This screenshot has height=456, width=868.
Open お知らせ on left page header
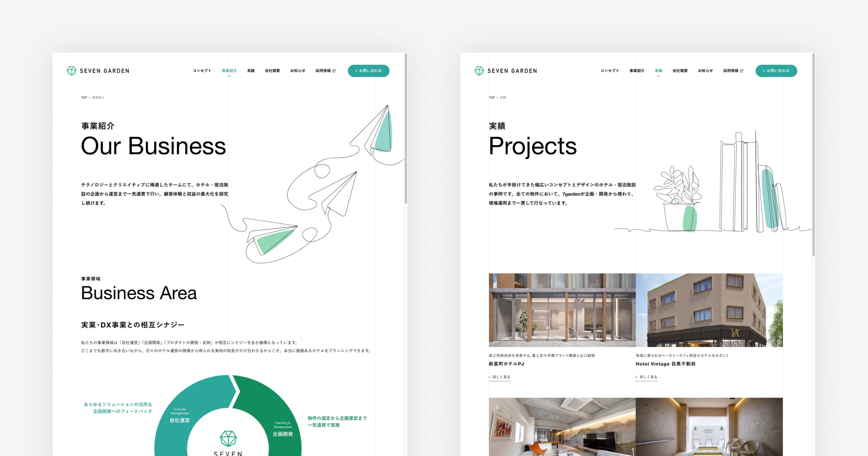298,71
